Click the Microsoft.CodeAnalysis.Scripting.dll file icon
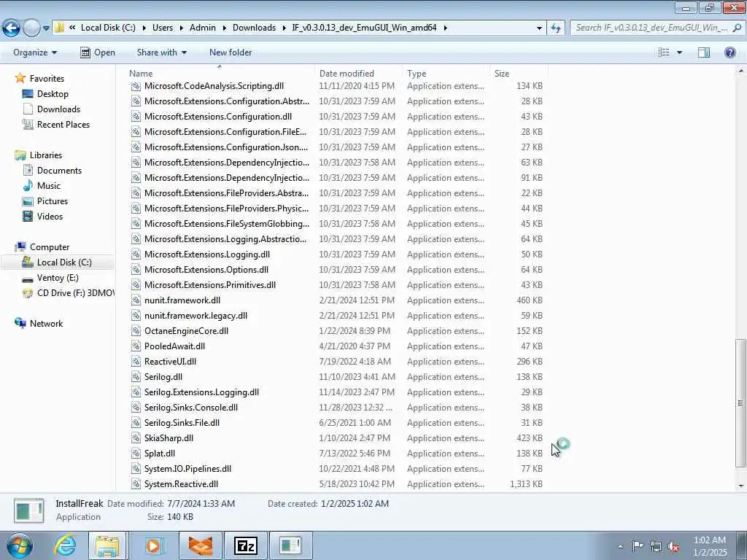This screenshot has height=560, width=747. click(136, 86)
